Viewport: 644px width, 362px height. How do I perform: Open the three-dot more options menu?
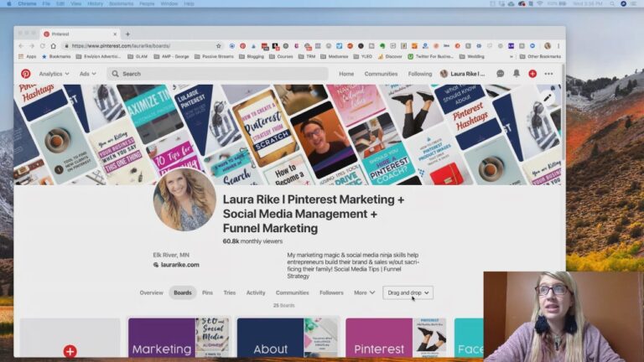(x=548, y=74)
